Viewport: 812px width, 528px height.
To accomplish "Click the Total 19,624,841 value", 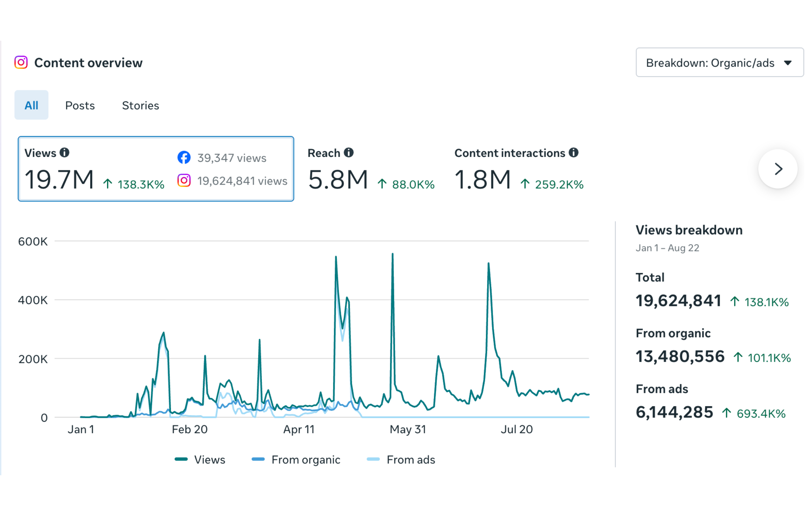I will click(678, 301).
